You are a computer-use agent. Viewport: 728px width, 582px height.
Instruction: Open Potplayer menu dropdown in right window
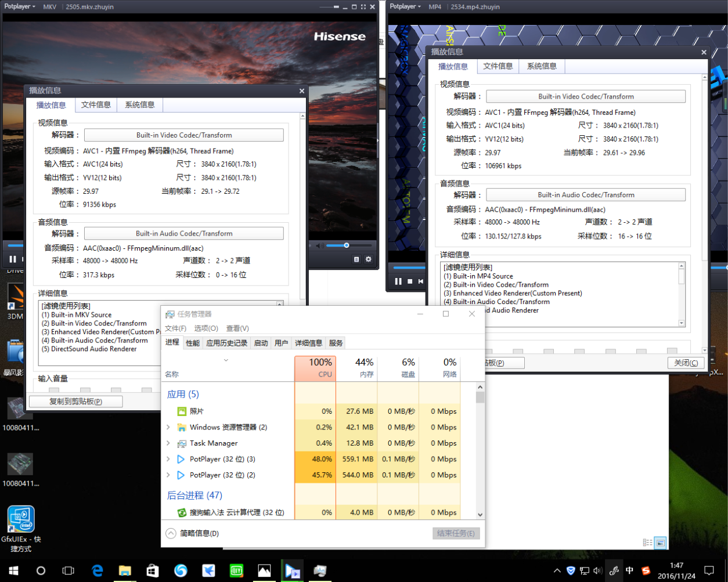pos(406,7)
